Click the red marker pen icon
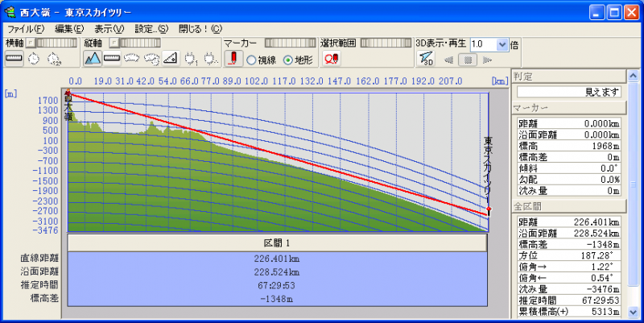Screen dimensions: 644x323 (233, 59)
